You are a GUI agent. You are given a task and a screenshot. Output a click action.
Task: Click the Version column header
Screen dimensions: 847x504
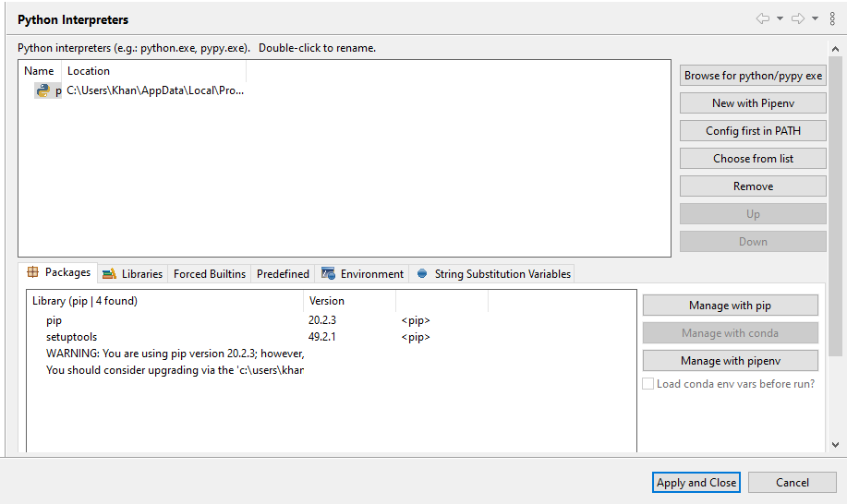click(349, 301)
